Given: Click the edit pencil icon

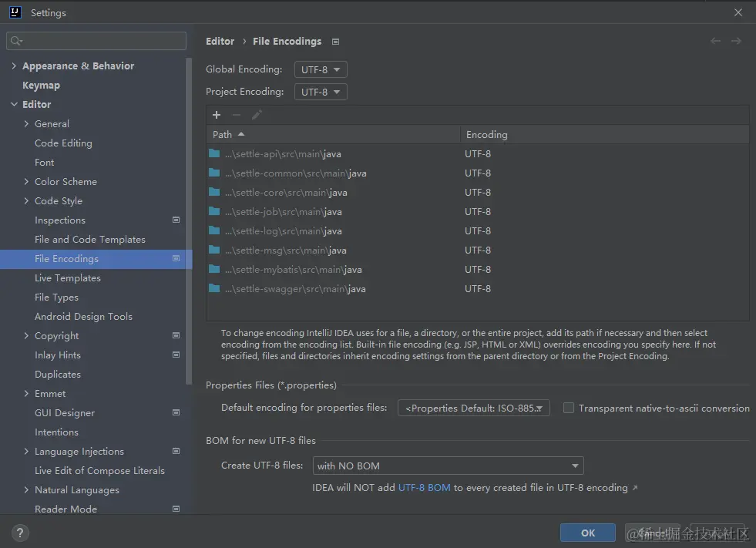Looking at the screenshot, I should click(257, 115).
